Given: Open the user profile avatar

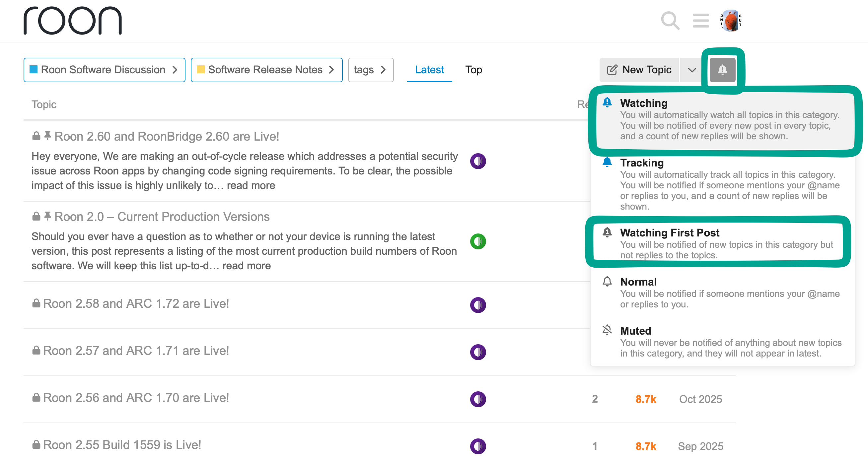Looking at the screenshot, I should coord(731,21).
